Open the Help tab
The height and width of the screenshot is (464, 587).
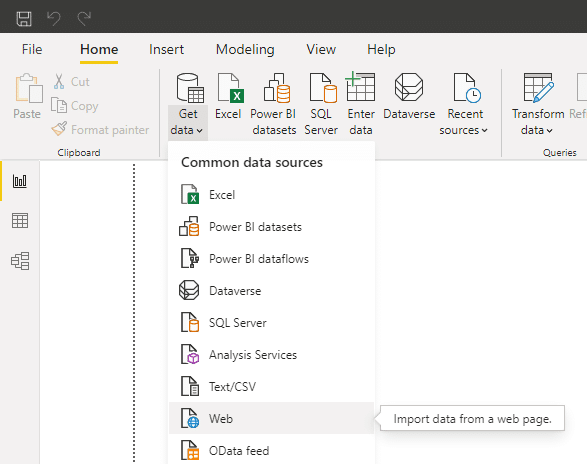pos(381,49)
